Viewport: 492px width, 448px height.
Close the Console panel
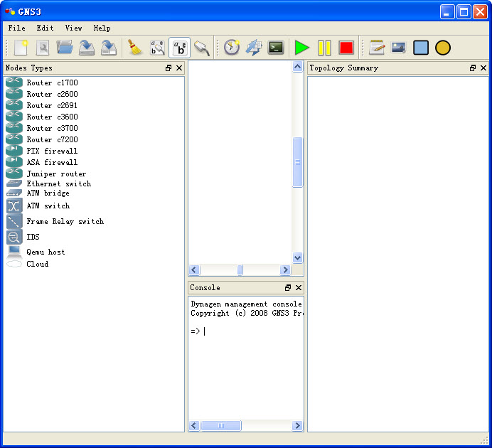(x=299, y=288)
